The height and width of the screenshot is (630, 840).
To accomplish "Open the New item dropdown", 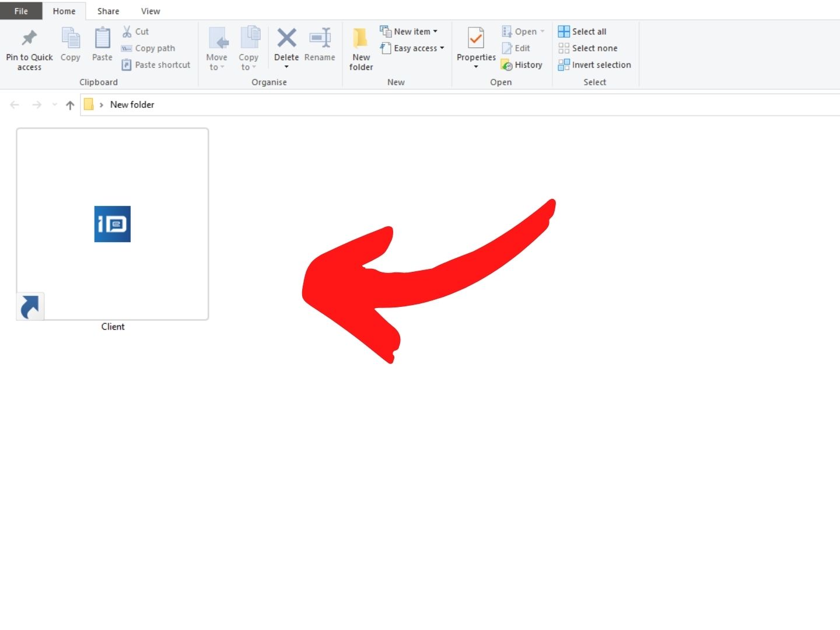I will [409, 32].
